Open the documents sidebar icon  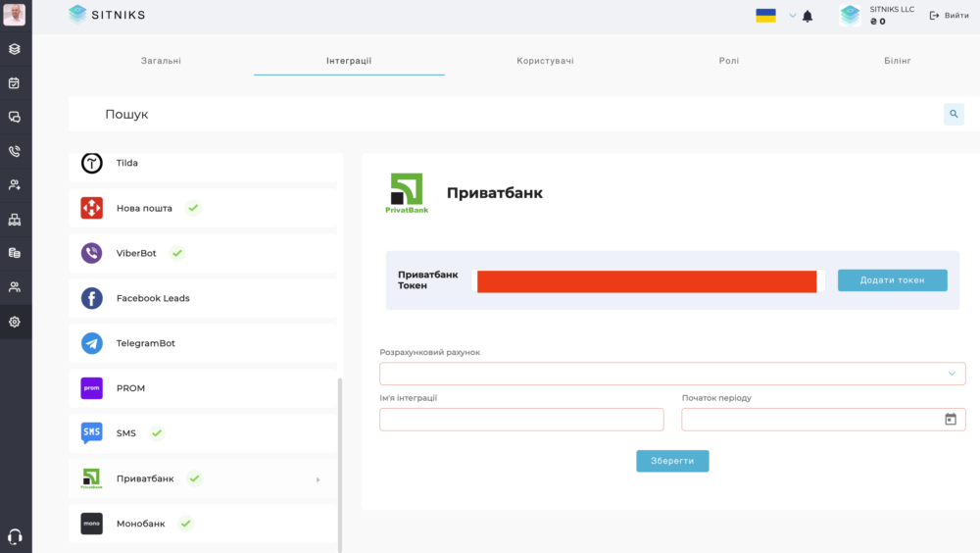tap(15, 253)
